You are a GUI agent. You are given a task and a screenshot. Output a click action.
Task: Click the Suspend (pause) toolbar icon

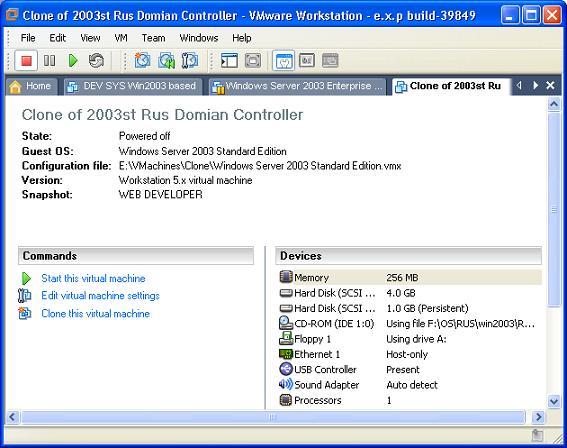click(x=49, y=60)
